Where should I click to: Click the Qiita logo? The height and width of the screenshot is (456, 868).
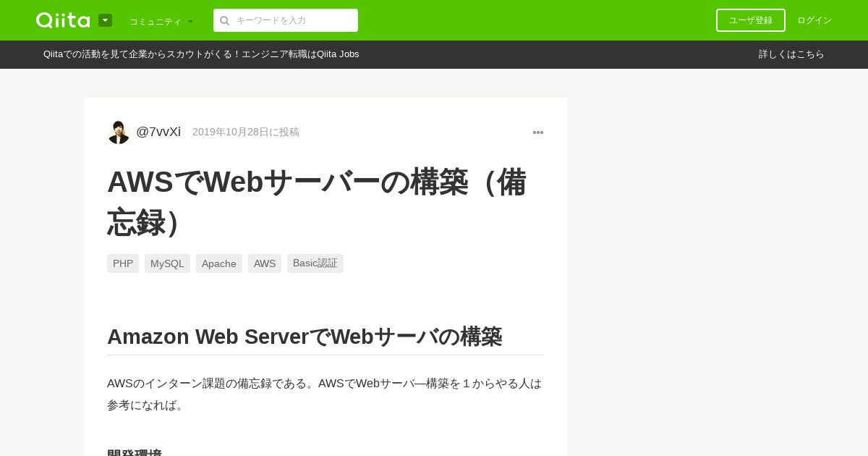click(x=63, y=20)
